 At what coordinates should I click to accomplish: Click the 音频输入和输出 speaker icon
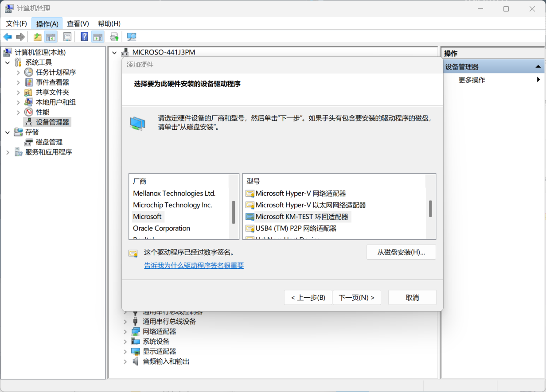point(136,361)
